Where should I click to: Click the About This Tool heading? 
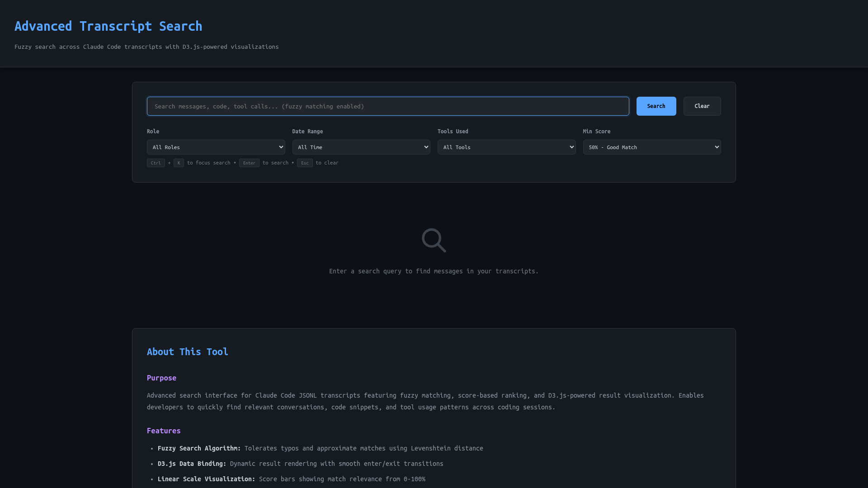187,352
